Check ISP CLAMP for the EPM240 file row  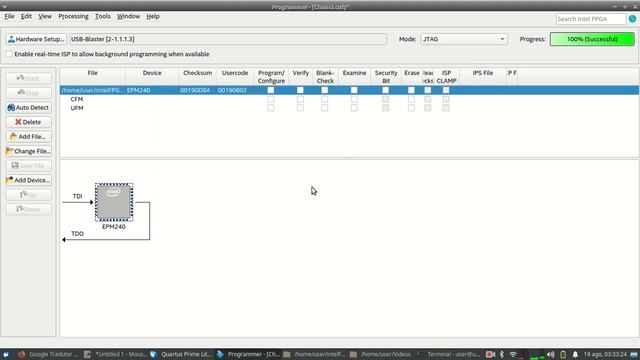coord(446,90)
